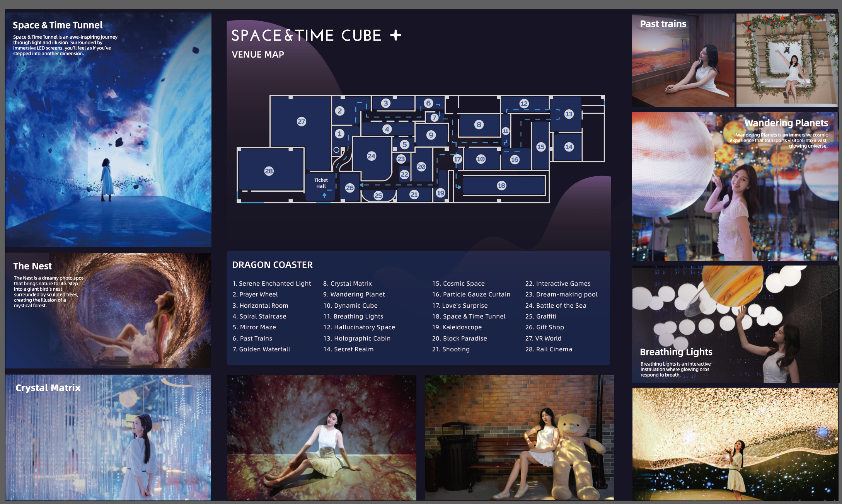842x504 pixels.
Task: Click map marker number 28
Action: tap(269, 171)
